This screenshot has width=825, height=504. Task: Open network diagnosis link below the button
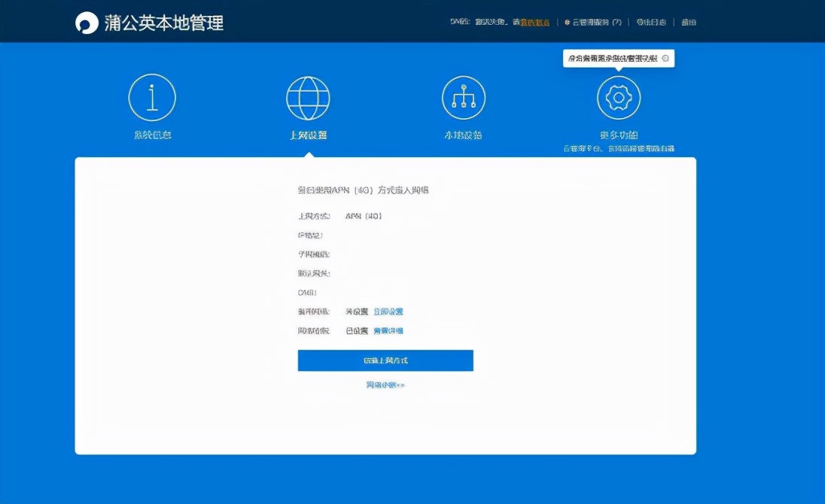click(x=385, y=384)
